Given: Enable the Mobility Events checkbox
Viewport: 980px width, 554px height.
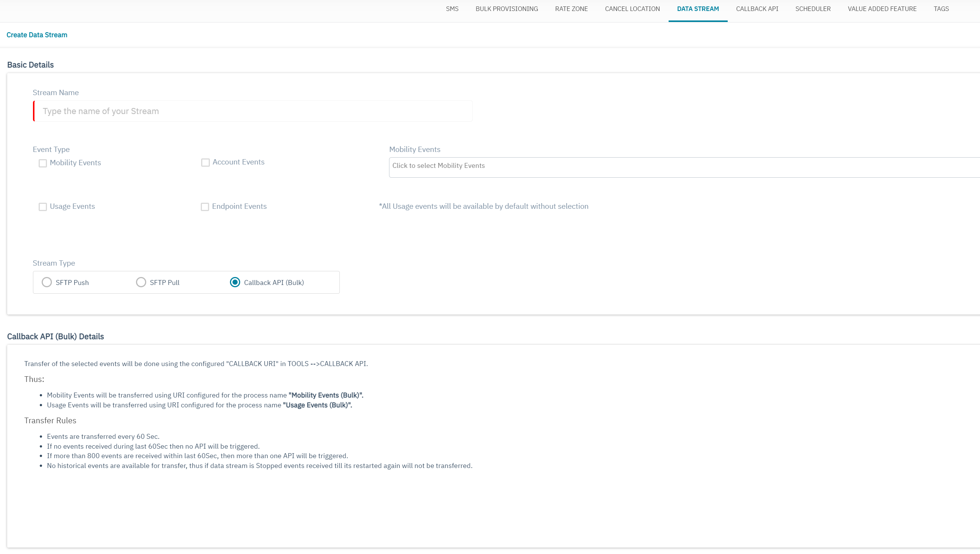Looking at the screenshot, I should [42, 163].
